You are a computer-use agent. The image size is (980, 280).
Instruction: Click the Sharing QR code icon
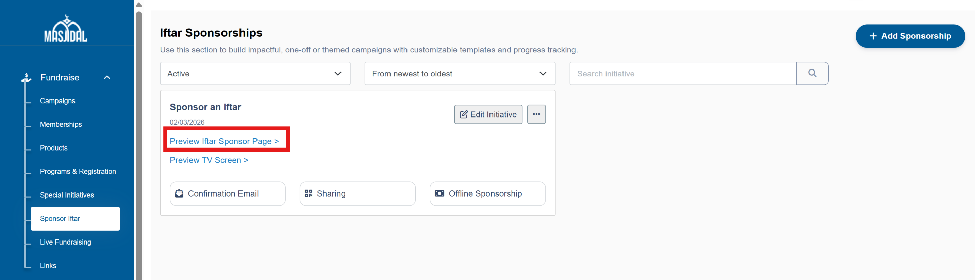[x=308, y=193]
